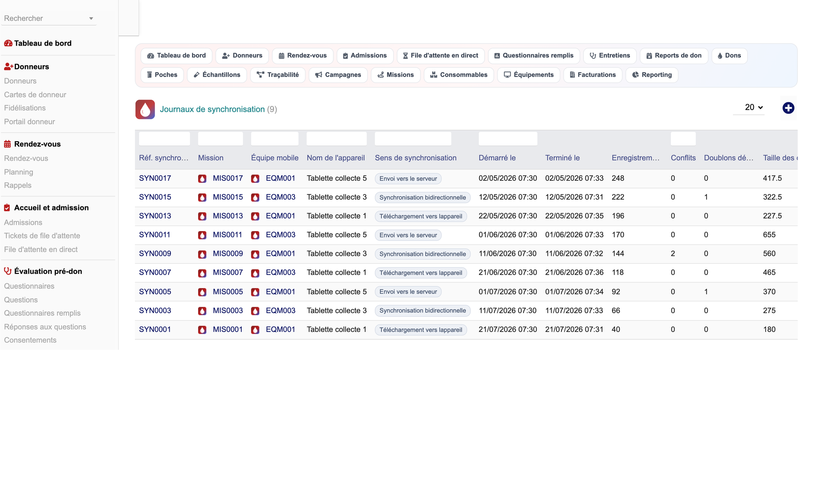
Task: Click the team icon beside EQM003 in SYN0007 row
Action: (x=255, y=273)
